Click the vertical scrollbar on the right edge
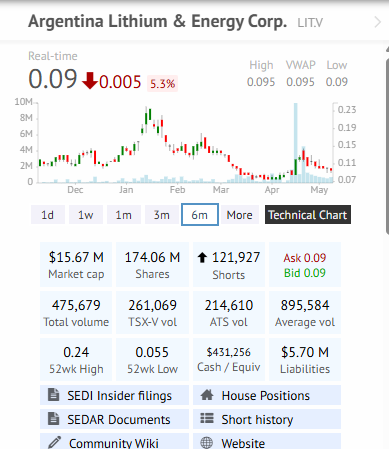This screenshot has width=389, height=449. tap(387, 147)
